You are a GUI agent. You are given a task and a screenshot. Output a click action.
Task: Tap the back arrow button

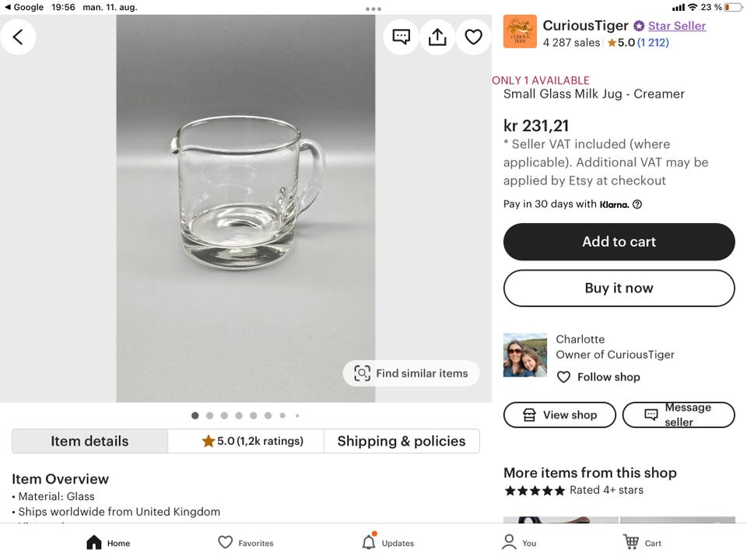tap(18, 37)
